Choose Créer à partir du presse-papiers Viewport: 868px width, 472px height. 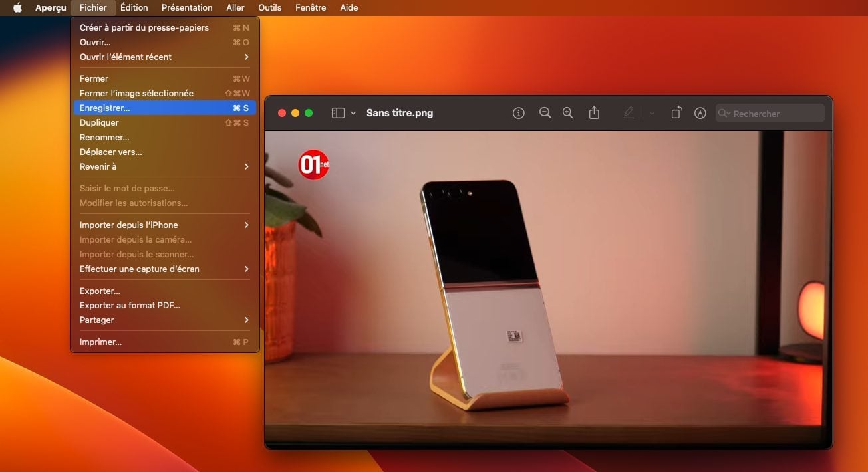click(165, 27)
